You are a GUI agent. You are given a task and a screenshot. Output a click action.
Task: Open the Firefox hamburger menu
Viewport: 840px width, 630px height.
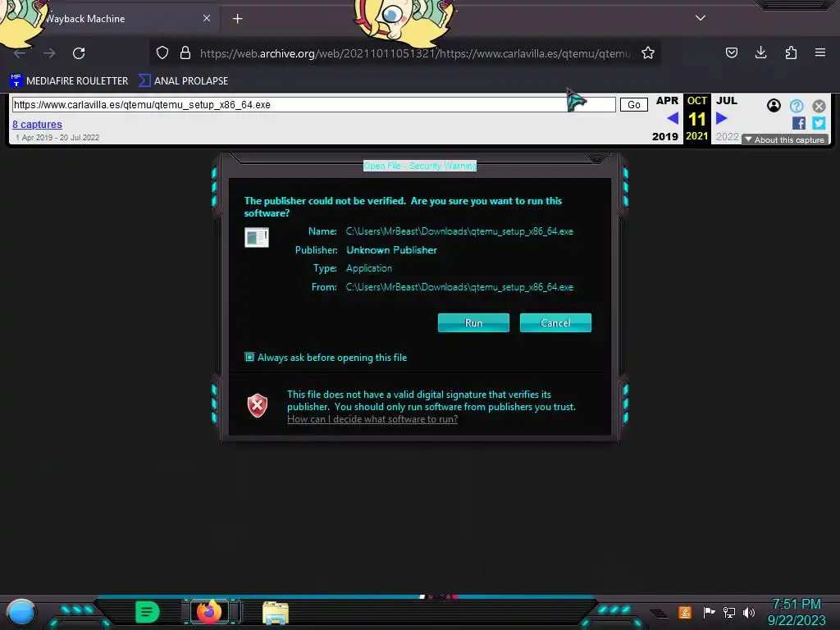pyautogui.click(x=820, y=52)
